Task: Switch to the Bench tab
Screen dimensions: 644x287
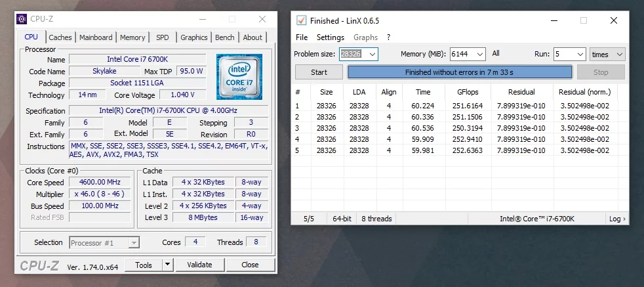Action: click(x=224, y=37)
